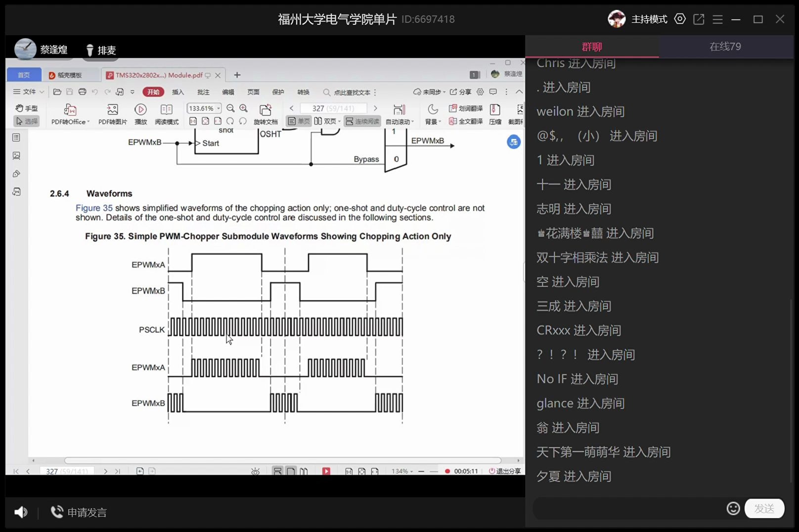Open the emoji picker beside chat input
The width and height of the screenshot is (799, 532).
(733, 508)
